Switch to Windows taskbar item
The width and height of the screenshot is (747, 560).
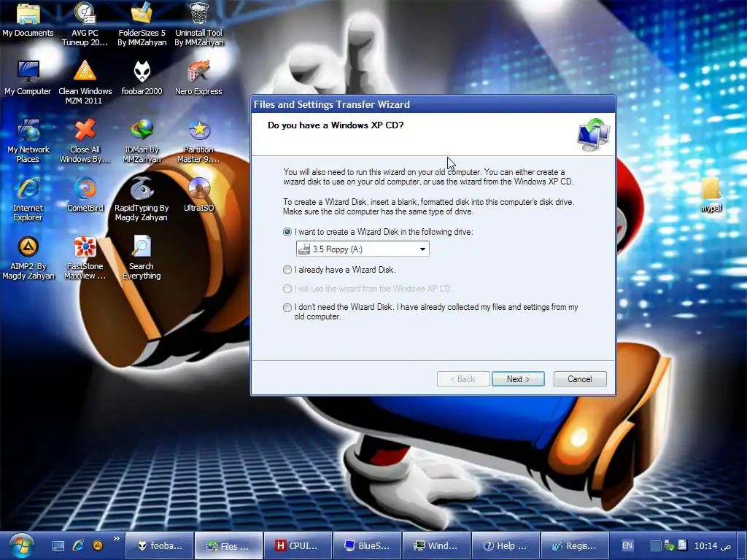(436, 545)
